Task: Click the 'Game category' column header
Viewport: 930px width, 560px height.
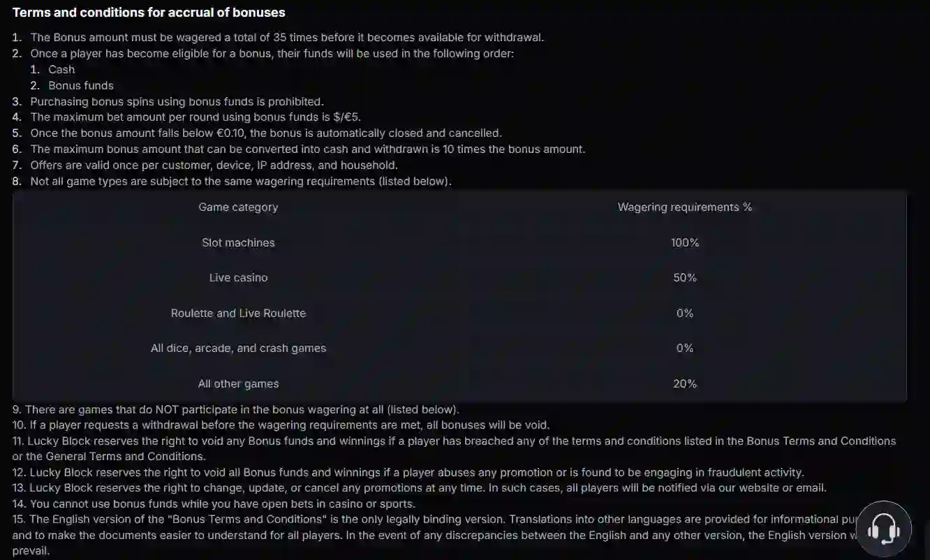Action: (x=238, y=207)
